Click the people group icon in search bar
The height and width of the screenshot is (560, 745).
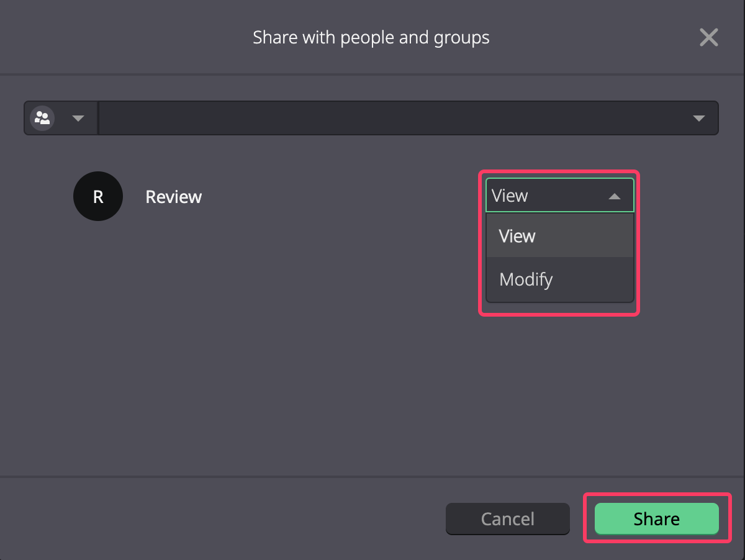tap(42, 118)
